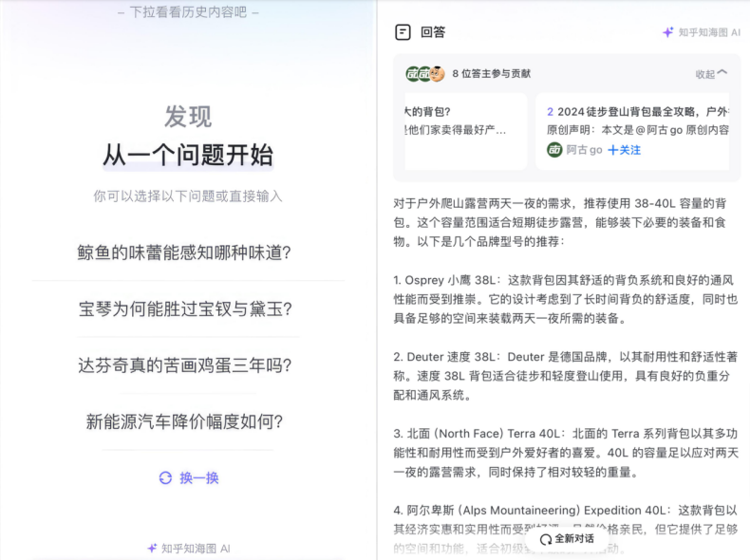The height and width of the screenshot is (560, 750).
Task: Click the 回答 list icon in the header
Action: point(403,32)
